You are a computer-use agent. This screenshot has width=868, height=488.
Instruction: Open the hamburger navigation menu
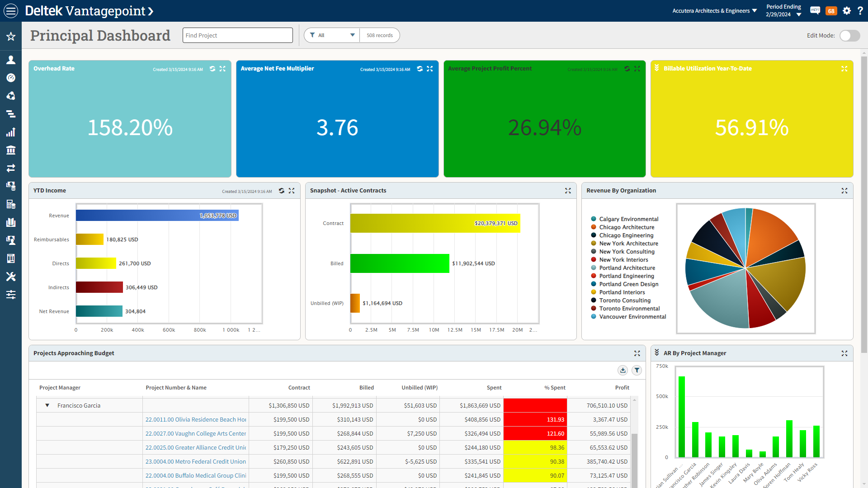point(11,11)
